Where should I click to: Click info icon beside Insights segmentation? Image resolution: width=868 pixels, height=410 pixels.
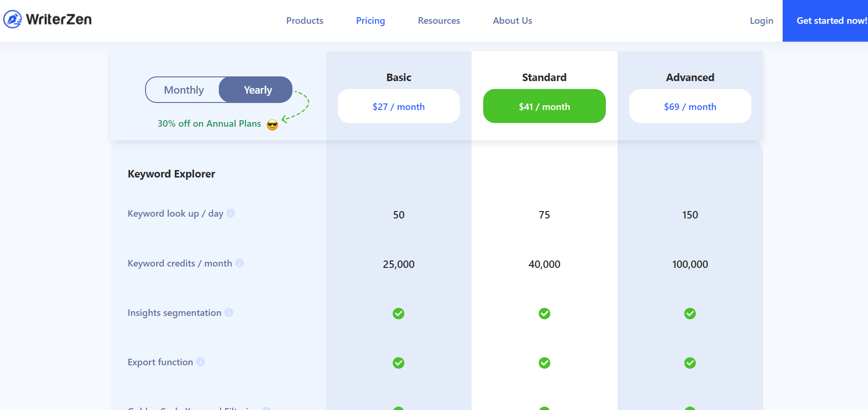point(229,313)
